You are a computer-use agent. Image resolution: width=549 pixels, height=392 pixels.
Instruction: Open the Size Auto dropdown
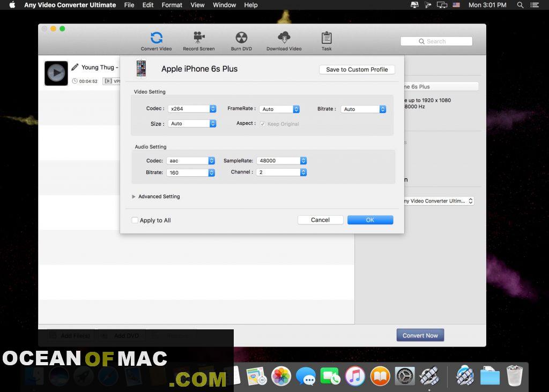pos(192,124)
